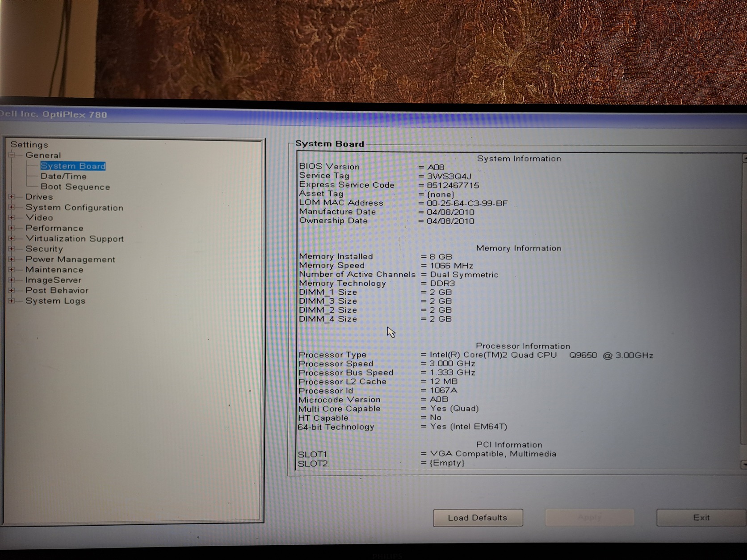Click the SLOT2 {Empty} value
Screen dimensions: 747x560
point(447,463)
